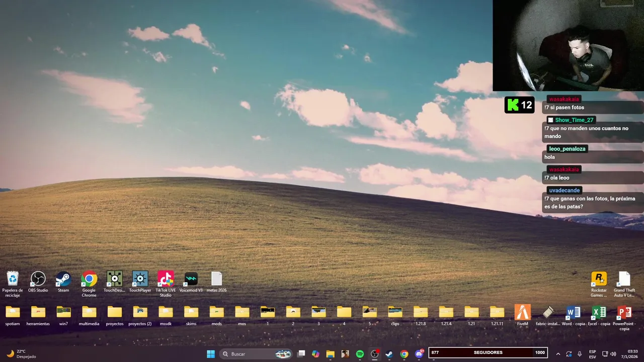Viewport: 644px width, 362px height.
Task: Select the folder named 1
Action: pyautogui.click(x=268, y=315)
